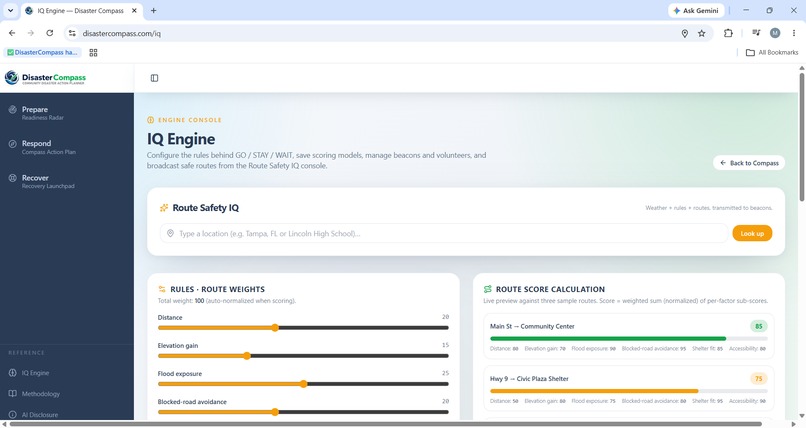806x428 pixels.
Task: Click the Prepare radar icon
Action: [12, 109]
